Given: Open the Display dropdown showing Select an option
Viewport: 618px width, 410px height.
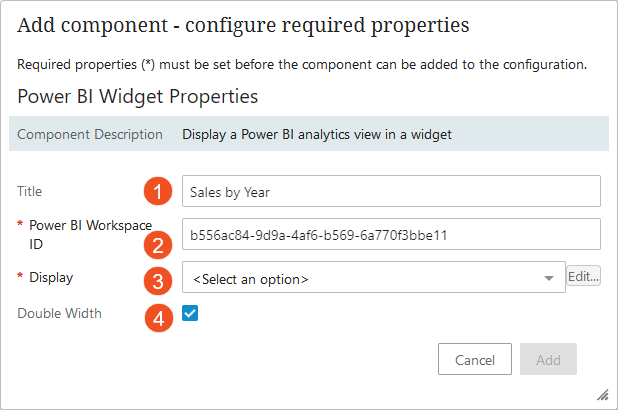Looking at the screenshot, I should click(x=373, y=278).
